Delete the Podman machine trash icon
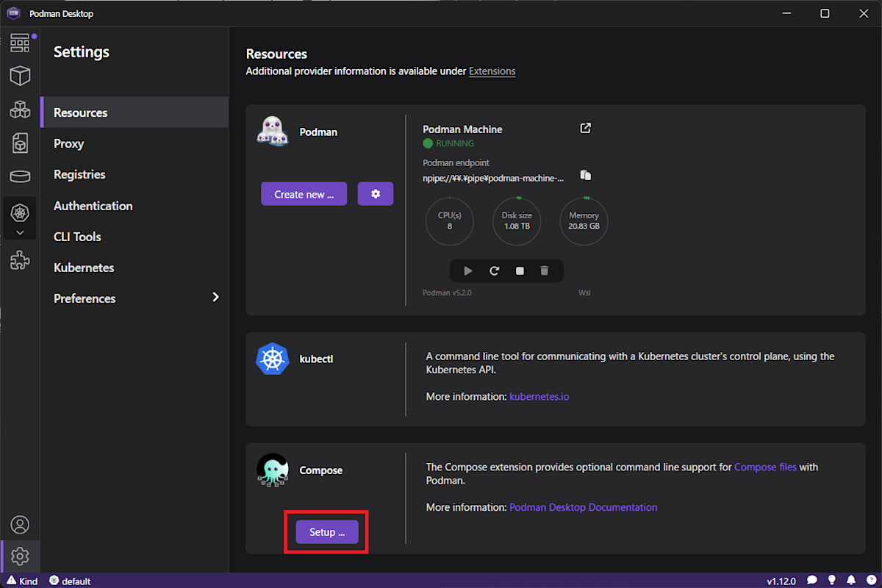 pos(544,270)
